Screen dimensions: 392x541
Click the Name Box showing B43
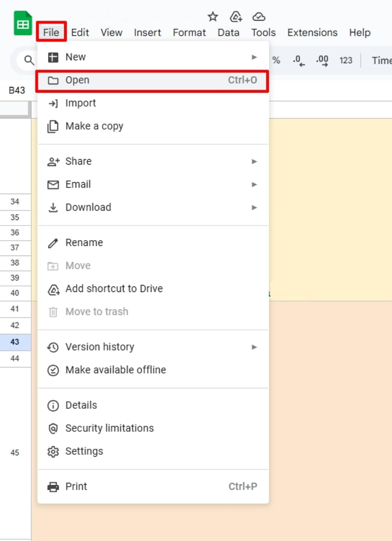pos(17,90)
